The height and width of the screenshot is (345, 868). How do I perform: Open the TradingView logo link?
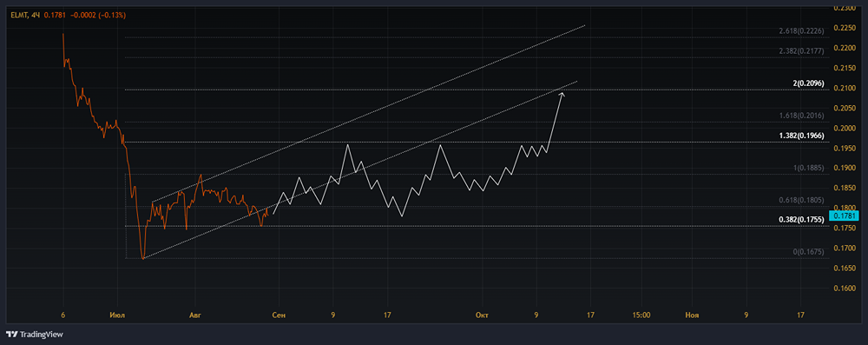point(35,335)
